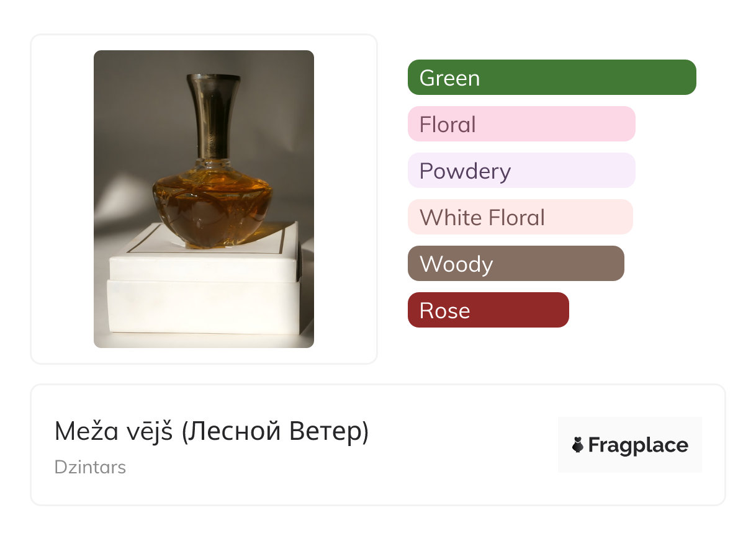Image resolution: width=756 pixels, height=536 pixels.
Task: Open the Dzintars brand link
Action: tap(90, 467)
